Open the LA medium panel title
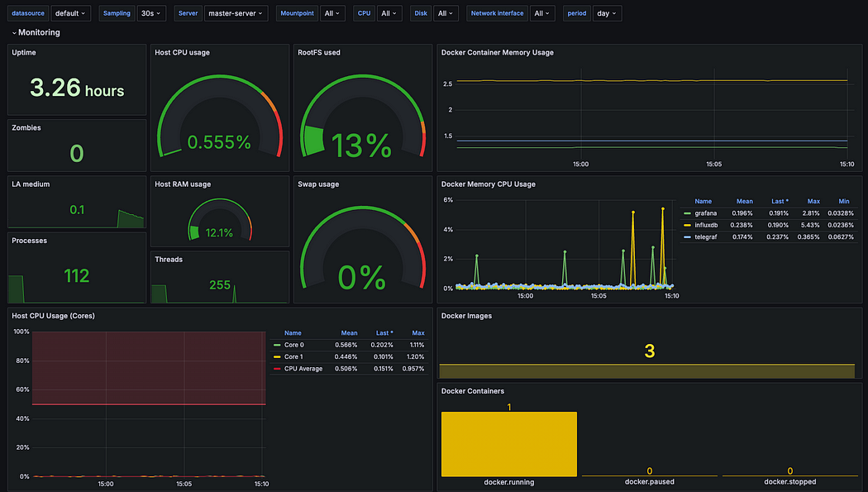The height and width of the screenshot is (492, 868). point(31,184)
